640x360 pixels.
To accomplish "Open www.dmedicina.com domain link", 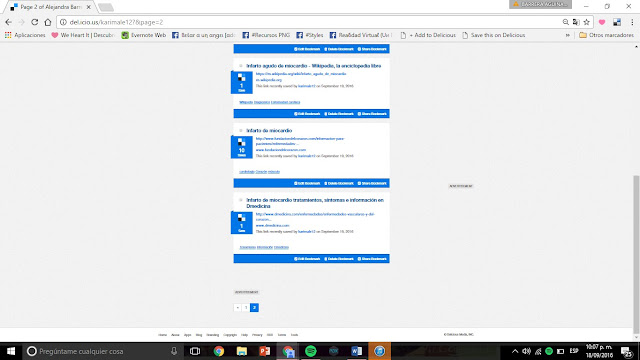I will (x=272, y=225).
